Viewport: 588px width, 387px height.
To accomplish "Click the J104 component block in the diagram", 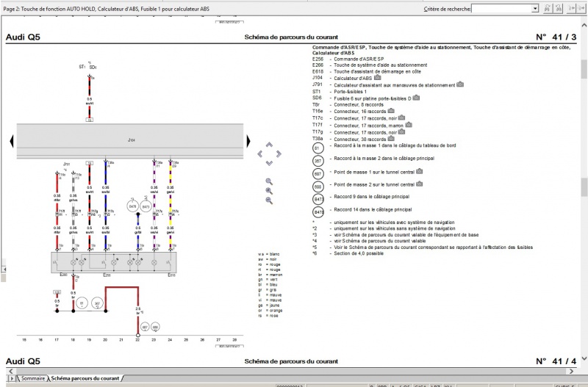I will [131, 139].
